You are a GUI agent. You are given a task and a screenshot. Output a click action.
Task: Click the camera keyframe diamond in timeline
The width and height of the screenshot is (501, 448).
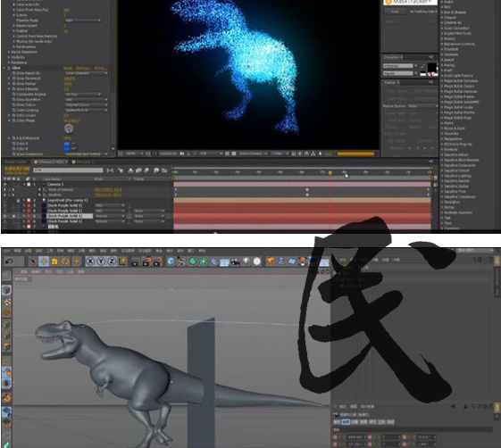[x=307, y=189]
